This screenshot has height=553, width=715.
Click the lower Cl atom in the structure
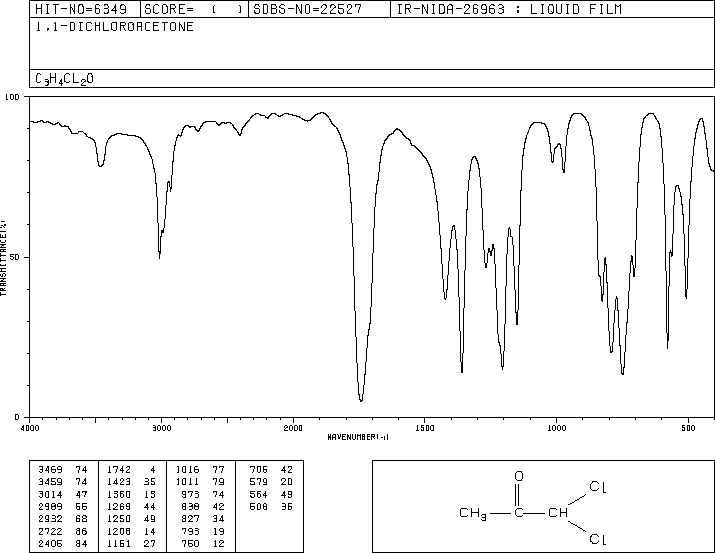click(x=598, y=539)
